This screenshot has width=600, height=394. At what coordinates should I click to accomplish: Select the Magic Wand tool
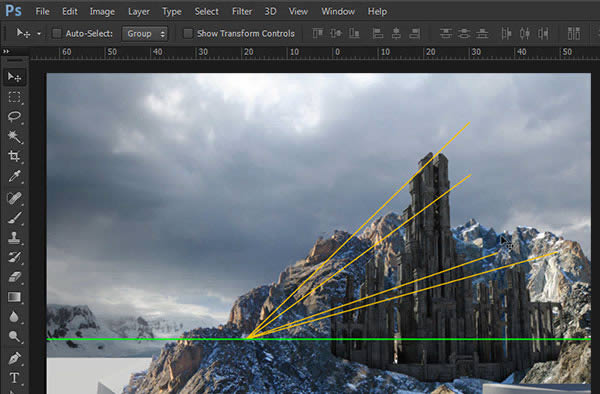click(x=15, y=137)
